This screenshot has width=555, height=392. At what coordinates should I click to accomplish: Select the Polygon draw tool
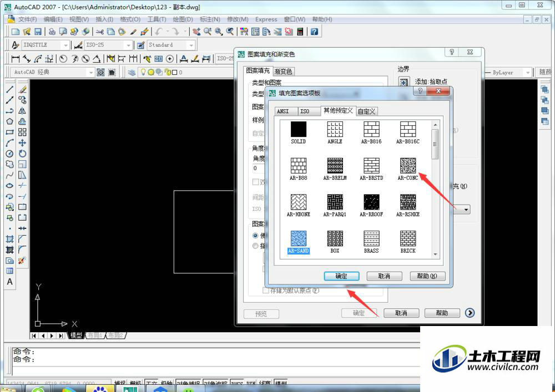tap(10, 121)
